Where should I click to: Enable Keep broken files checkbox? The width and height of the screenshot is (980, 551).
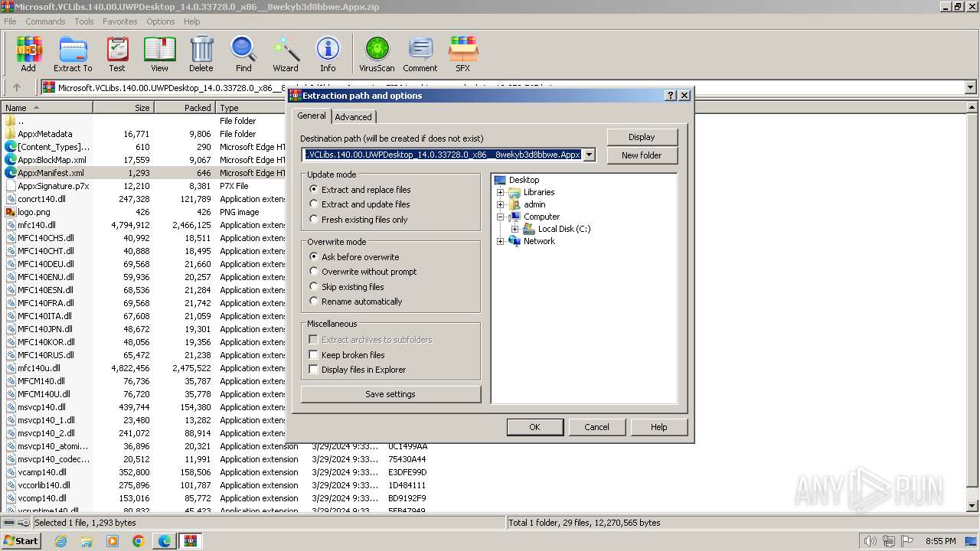pyautogui.click(x=313, y=354)
